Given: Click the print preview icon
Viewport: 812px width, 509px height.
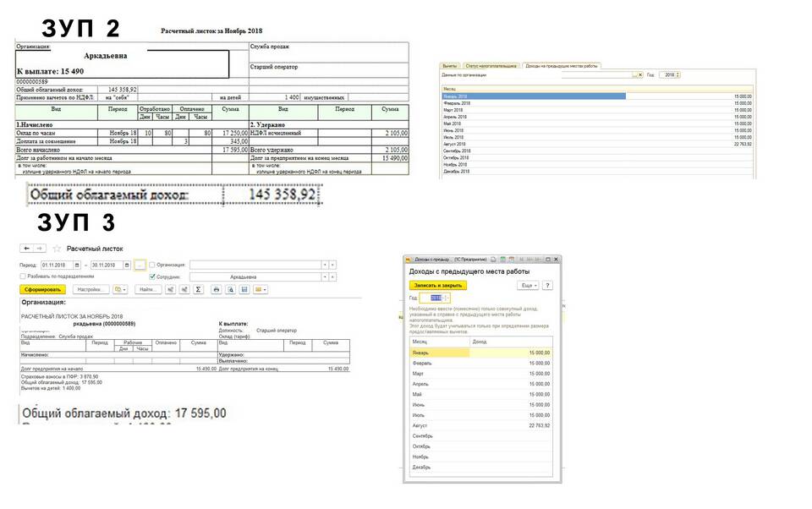Looking at the screenshot, I should (230, 289).
